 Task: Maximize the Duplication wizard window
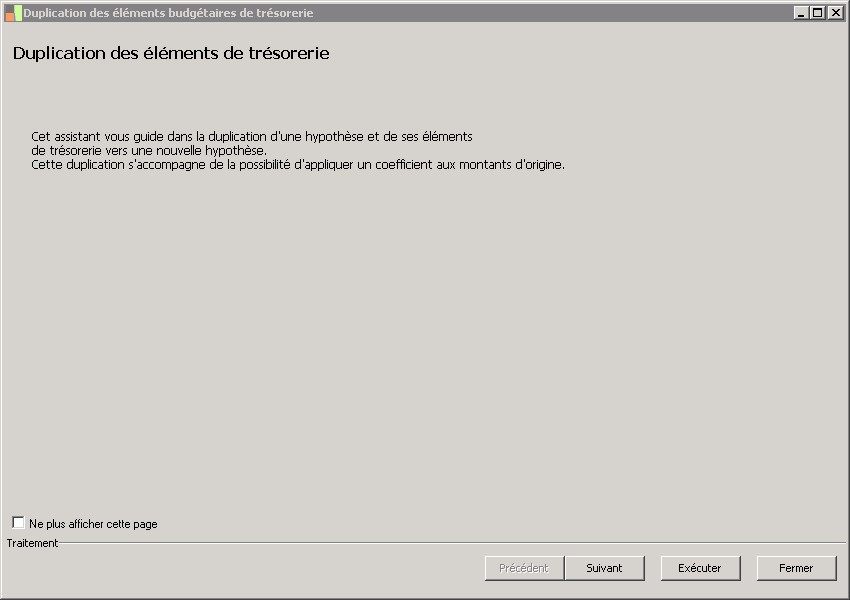click(x=817, y=13)
